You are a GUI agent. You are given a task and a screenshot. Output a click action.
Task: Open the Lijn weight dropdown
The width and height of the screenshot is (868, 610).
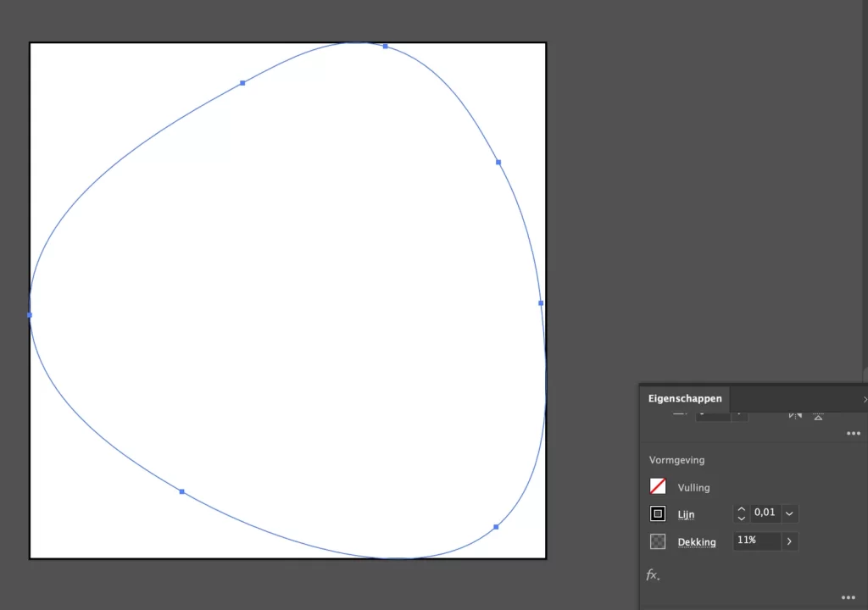click(789, 513)
